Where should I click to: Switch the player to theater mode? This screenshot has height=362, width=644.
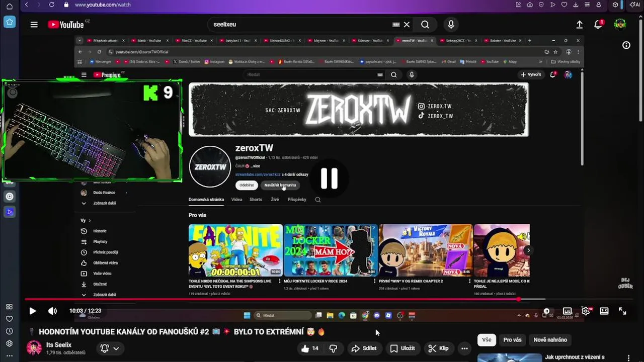tap(604, 311)
